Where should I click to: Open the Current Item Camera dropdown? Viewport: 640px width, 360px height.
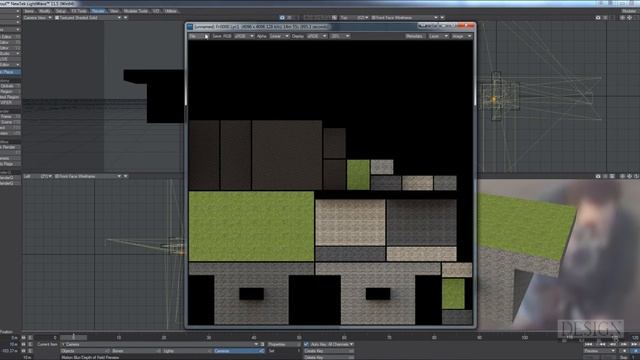160,344
